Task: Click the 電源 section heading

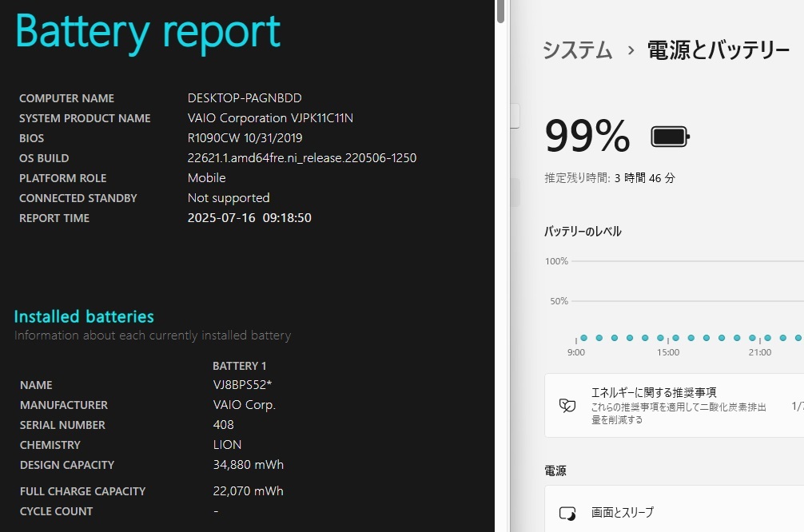Action: [555, 470]
